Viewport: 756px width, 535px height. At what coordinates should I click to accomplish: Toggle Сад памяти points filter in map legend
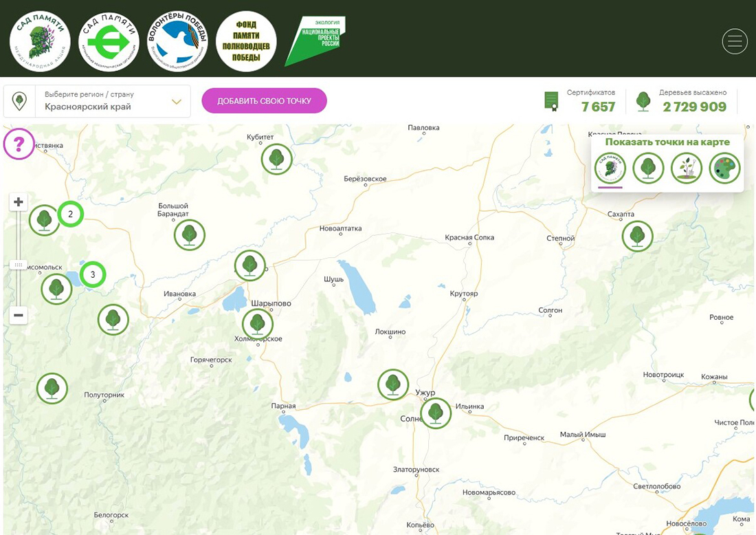[x=610, y=168]
